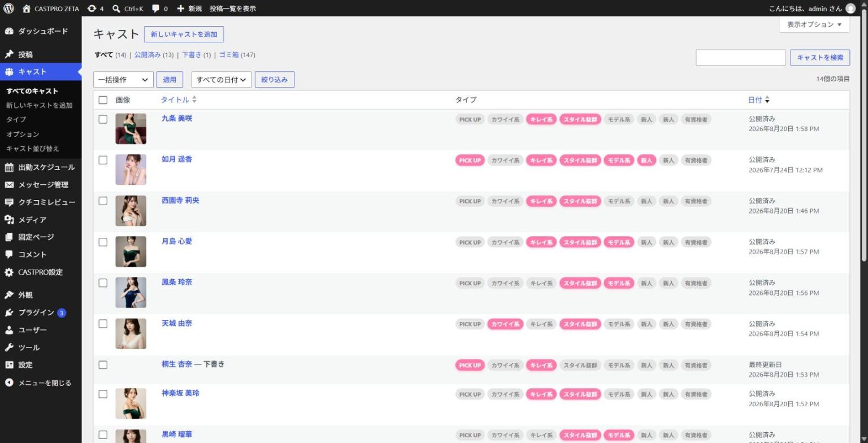Click the メディア icon in sidebar

tap(9, 220)
